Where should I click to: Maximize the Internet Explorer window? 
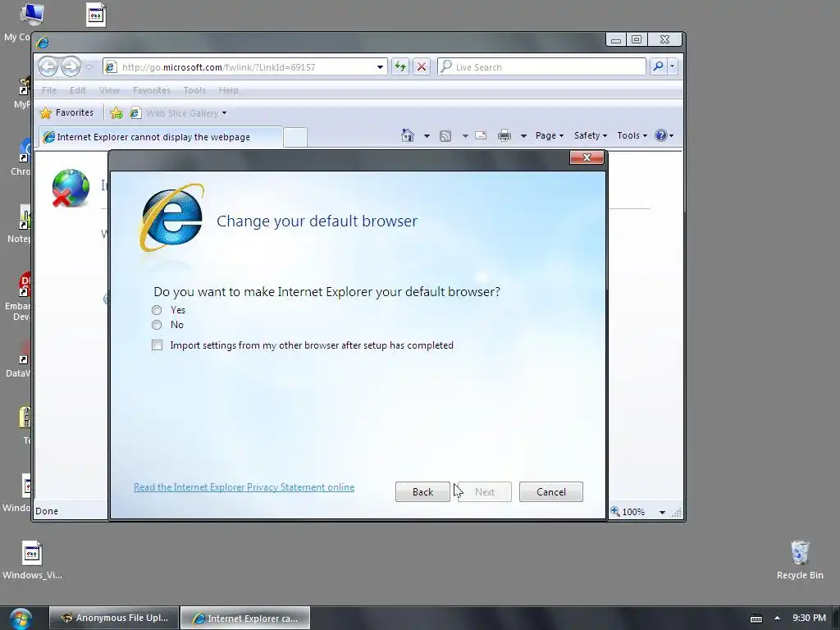coord(637,39)
